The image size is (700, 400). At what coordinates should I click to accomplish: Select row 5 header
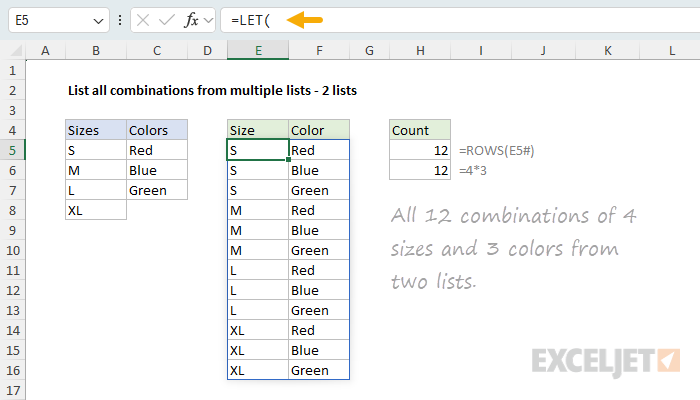pyautogui.click(x=12, y=150)
